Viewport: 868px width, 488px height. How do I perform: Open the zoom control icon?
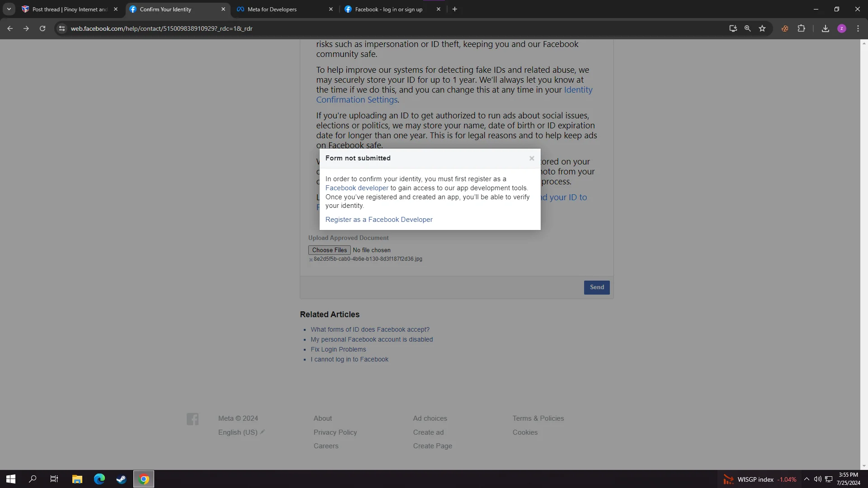pos(748,28)
